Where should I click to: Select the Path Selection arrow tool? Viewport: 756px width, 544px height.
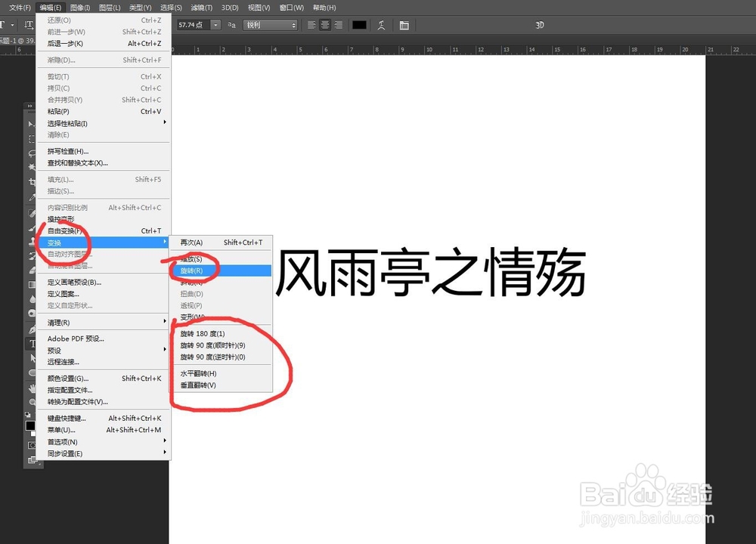coord(32,358)
